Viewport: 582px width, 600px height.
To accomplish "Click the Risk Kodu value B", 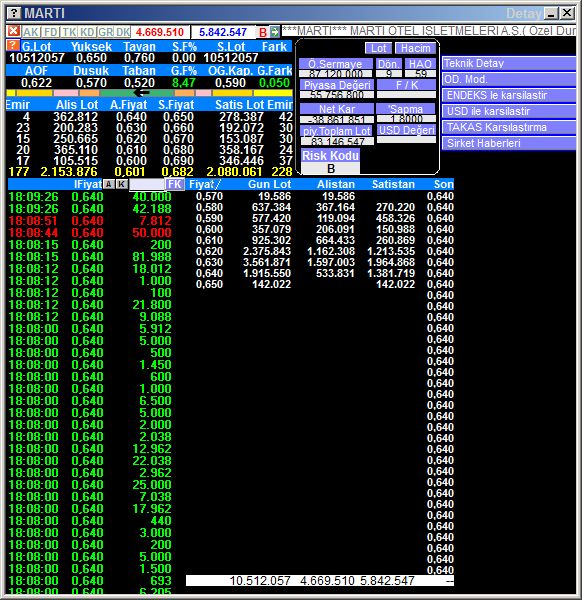I will [331, 168].
